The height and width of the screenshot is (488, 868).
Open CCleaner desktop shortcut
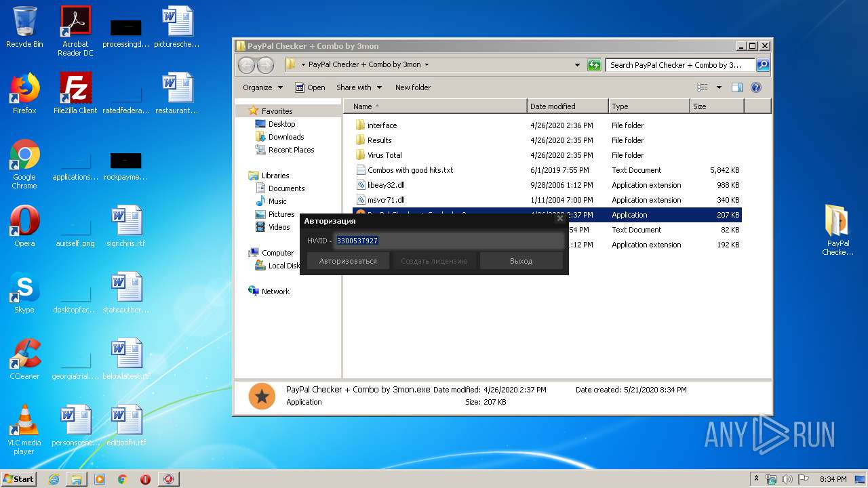coord(24,359)
